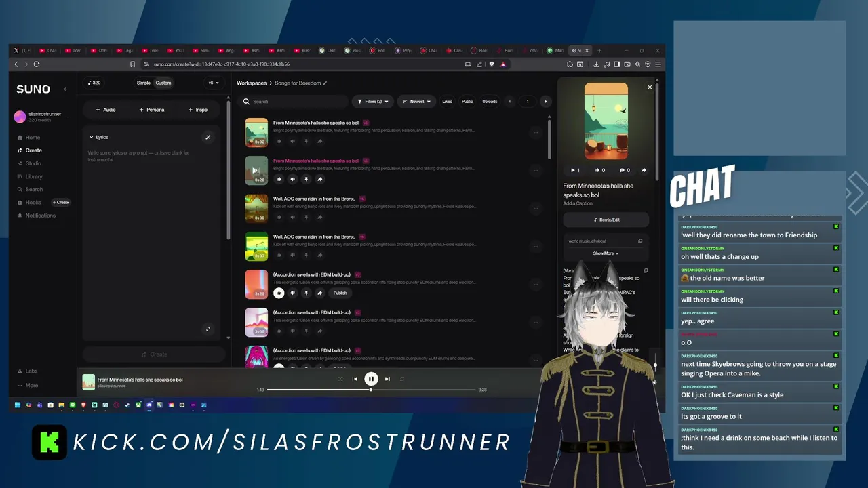Open the browser hamburger menu
Viewport: 868px width, 488px height.
click(x=658, y=64)
